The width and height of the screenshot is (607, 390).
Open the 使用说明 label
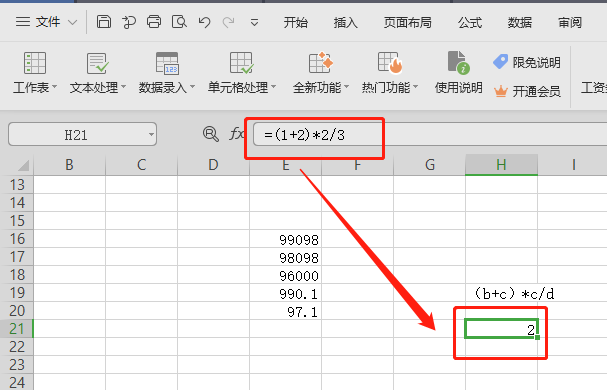(x=458, y=88)
